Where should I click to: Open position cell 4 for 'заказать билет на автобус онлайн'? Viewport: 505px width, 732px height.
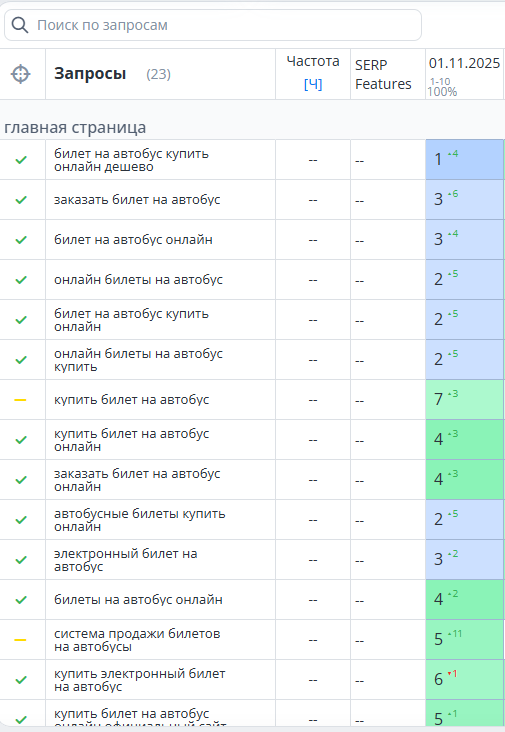(464, 480)
